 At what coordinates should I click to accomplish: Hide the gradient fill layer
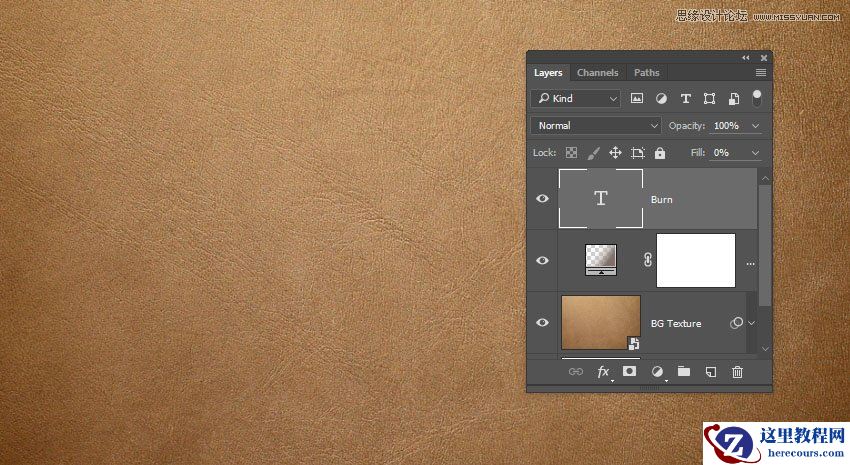(542, 260)
